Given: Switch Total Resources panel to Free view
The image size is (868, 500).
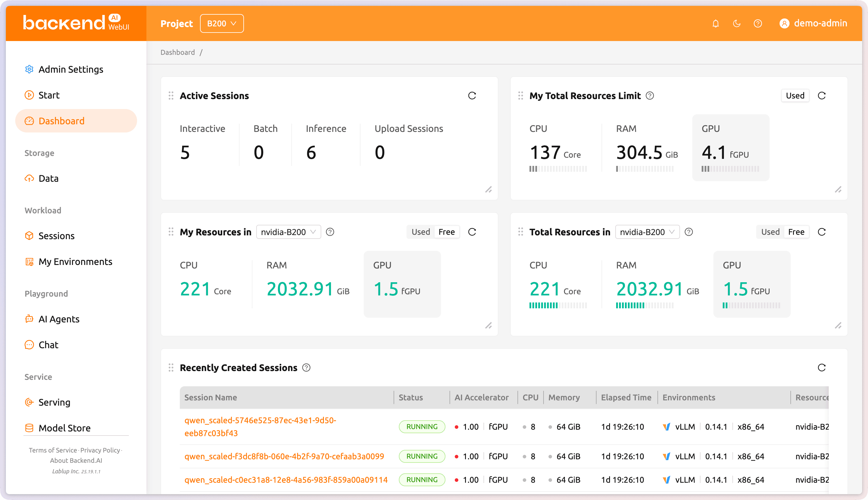Looking at the screenshot, I should pyautogui.click(x=796, y=232).
